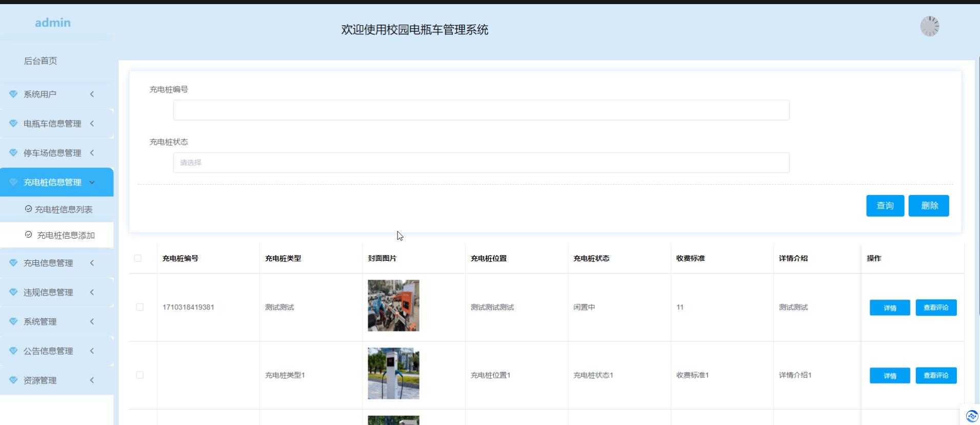This screenshot has width=980, height=425.
Task: Check the row 1710318419381 checkbox
Action: (x=139, y=307)
